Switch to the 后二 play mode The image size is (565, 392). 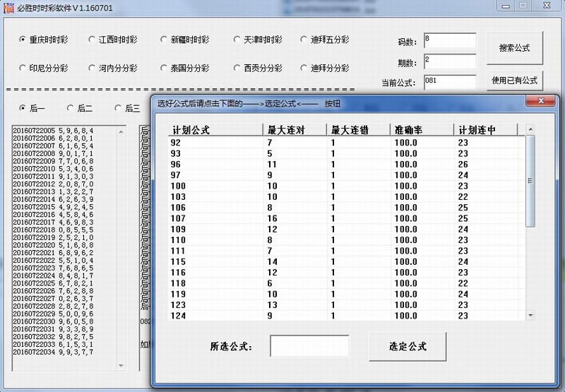[x=71, y=108]
